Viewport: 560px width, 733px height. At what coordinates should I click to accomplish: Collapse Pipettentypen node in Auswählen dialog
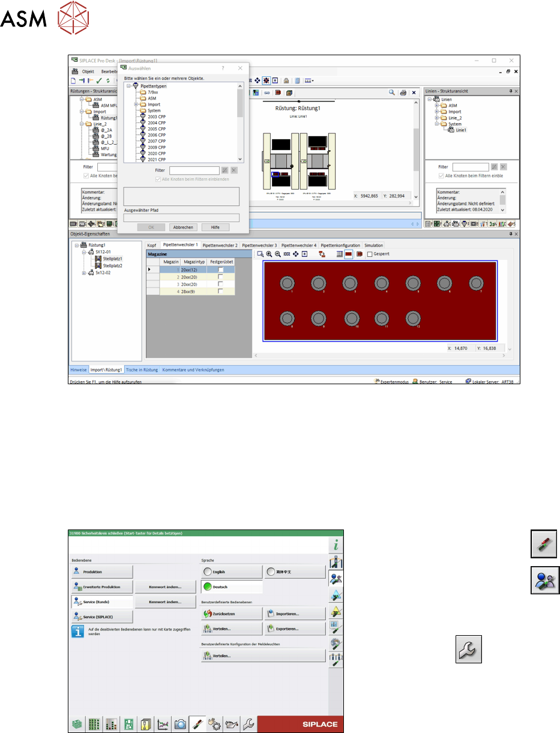click(128, 86)
